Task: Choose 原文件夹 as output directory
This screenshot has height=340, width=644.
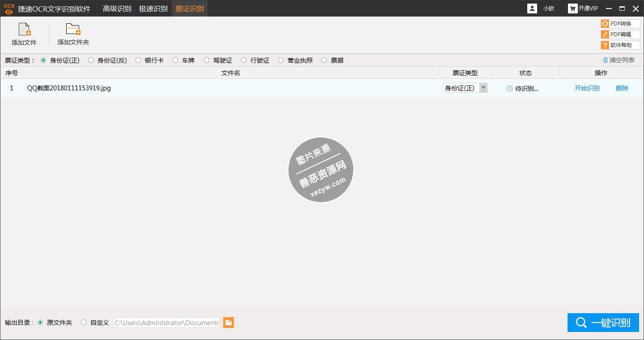Action: click(x=40, y=323)
